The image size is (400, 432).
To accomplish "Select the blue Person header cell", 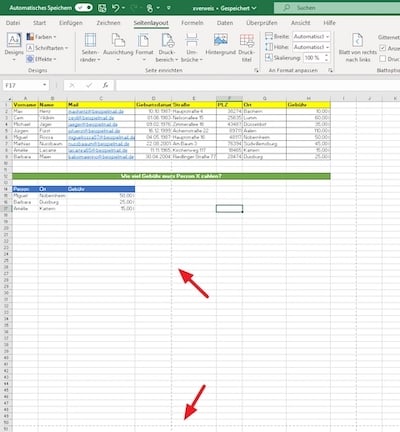I will 25,189.
